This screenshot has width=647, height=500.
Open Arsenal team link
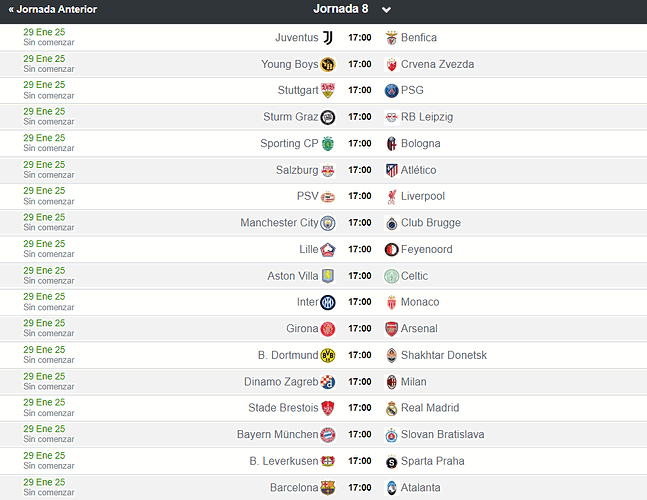point(419,329)
